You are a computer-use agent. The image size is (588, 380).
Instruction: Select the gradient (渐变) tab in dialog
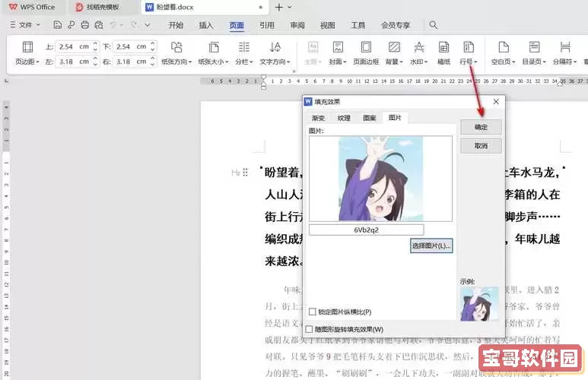318,118
